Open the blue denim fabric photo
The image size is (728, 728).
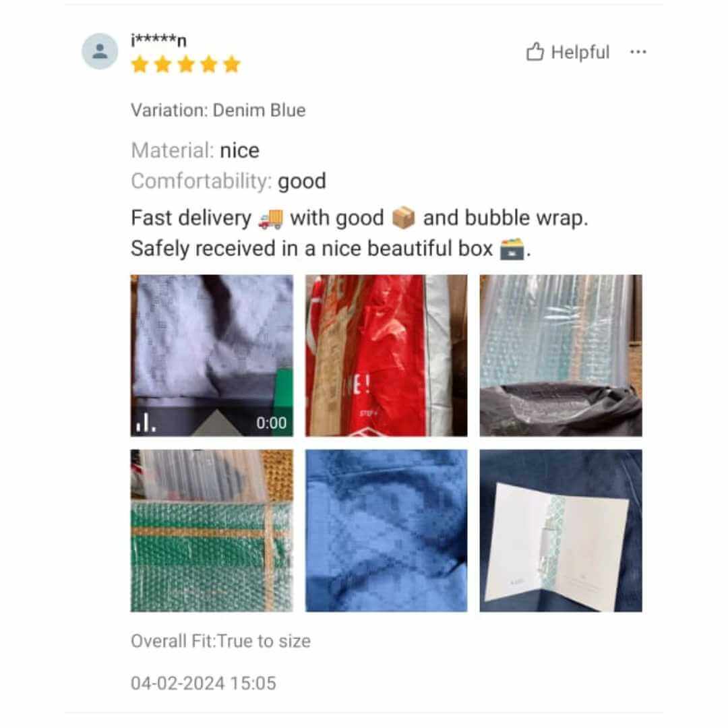click(x=386, y=530)
